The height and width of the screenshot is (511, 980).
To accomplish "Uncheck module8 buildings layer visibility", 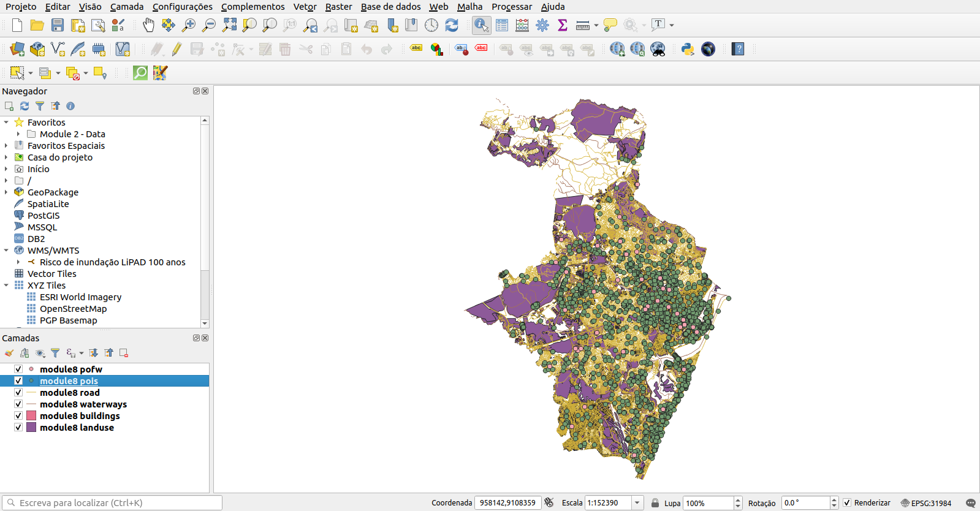I will coord(18,415).
